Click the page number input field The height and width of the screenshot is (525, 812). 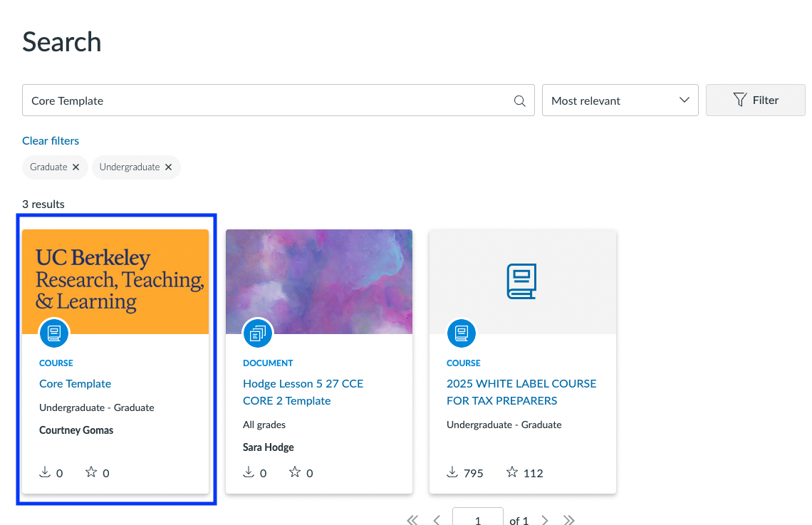pos(477,516)
